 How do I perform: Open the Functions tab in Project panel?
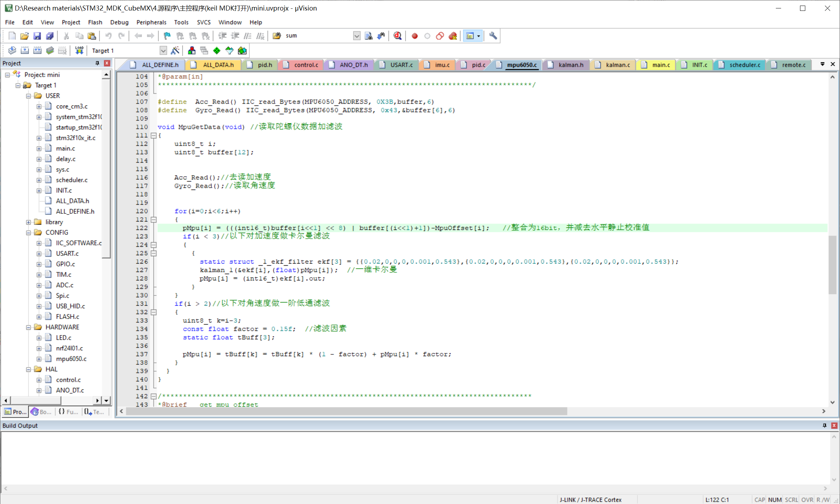pos(68,411)
